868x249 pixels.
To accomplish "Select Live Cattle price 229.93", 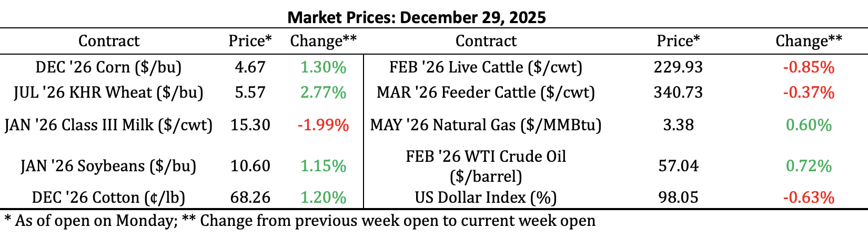I will coord(678,67).
